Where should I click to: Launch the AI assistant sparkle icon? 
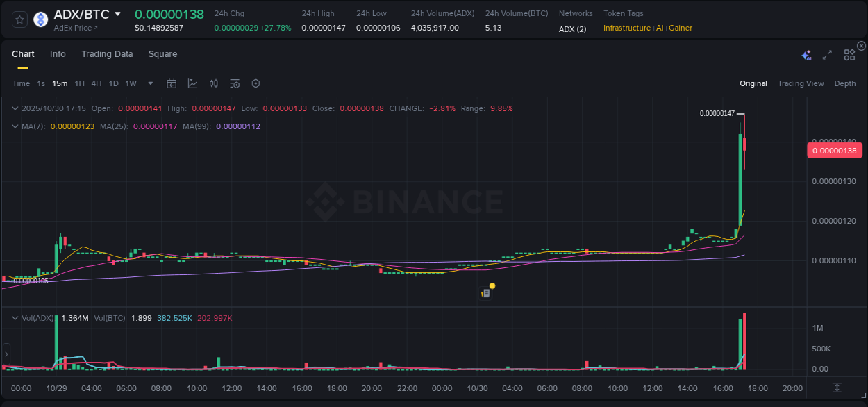(806, 53)
